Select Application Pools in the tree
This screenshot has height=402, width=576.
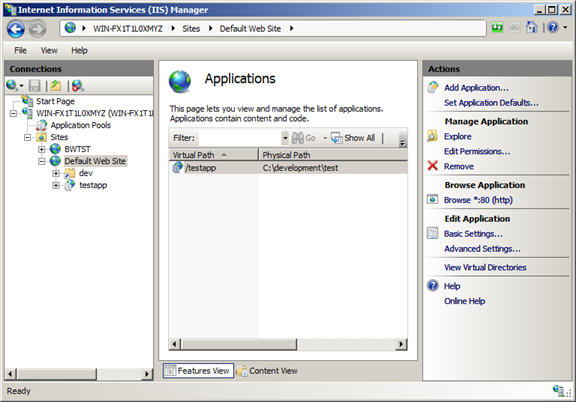tap(80, 125)
